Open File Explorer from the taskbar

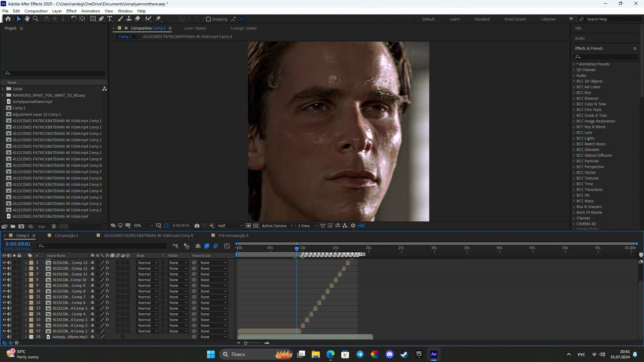315,354
